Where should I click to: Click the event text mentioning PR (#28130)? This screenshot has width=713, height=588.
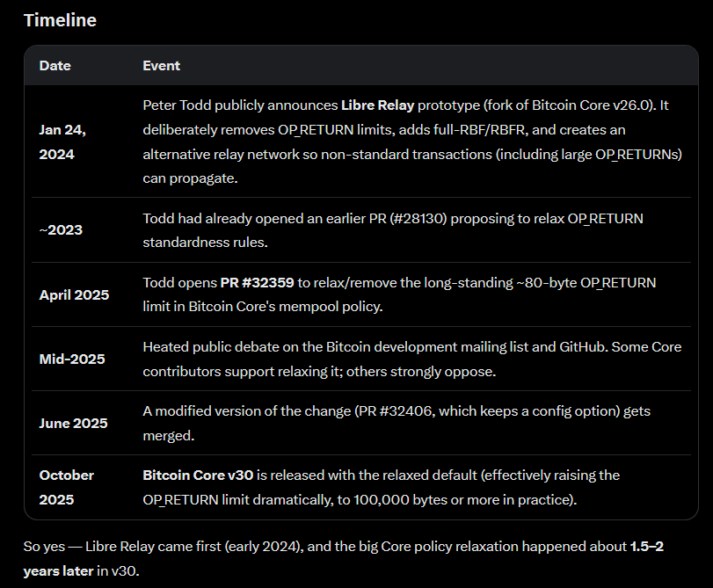pos(393,230)
